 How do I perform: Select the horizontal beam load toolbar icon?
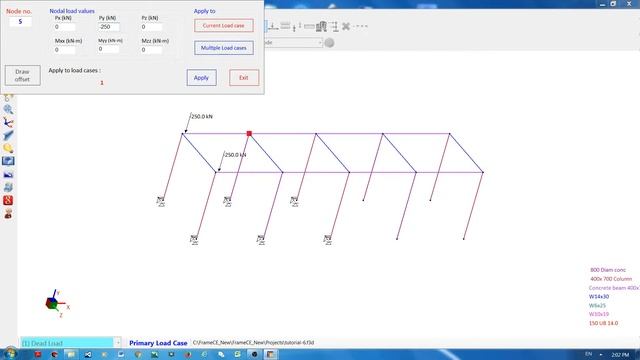[x=309, y=27]
